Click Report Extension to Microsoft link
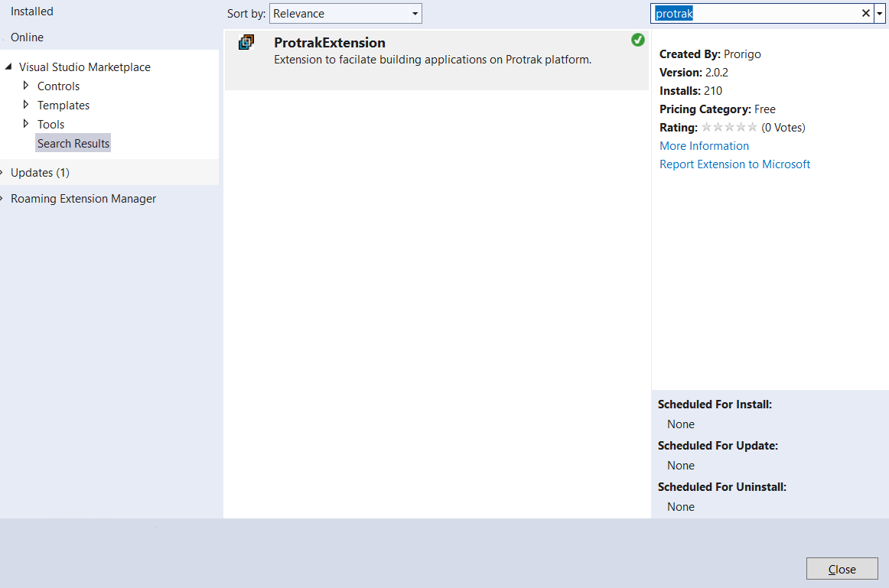This screenshot has height=588, width=889. [x=734, y=164]
